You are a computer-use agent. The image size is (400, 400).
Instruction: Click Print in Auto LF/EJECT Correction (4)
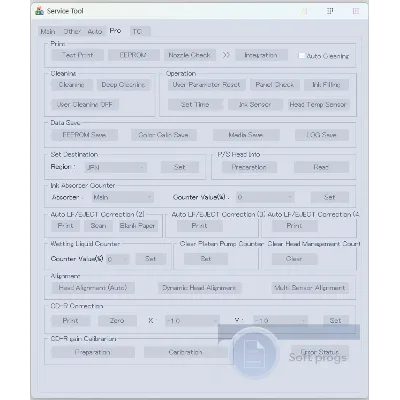pyautogui.click(x=295, y=226)
